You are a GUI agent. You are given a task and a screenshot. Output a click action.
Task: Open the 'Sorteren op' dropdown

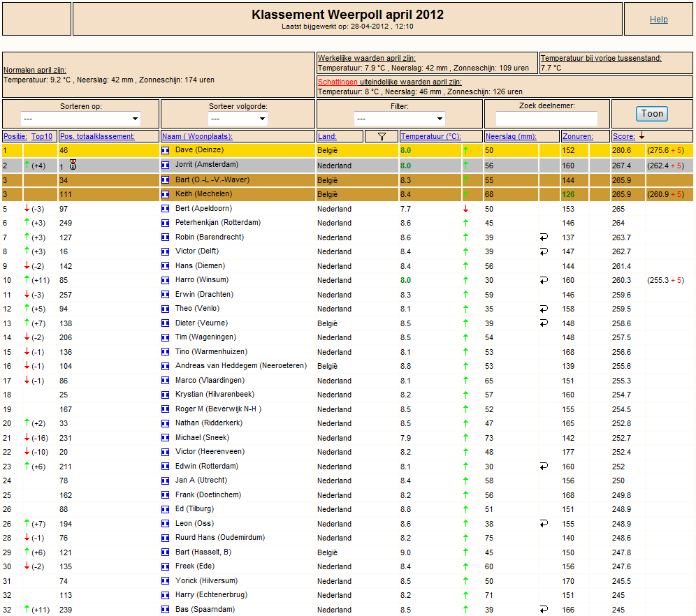coord(80,119)
